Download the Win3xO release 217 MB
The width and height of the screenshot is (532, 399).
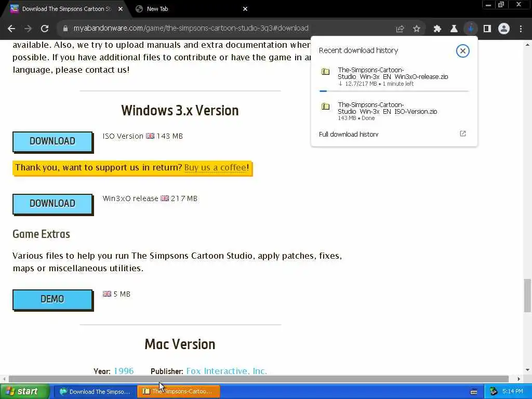[52, 204]
